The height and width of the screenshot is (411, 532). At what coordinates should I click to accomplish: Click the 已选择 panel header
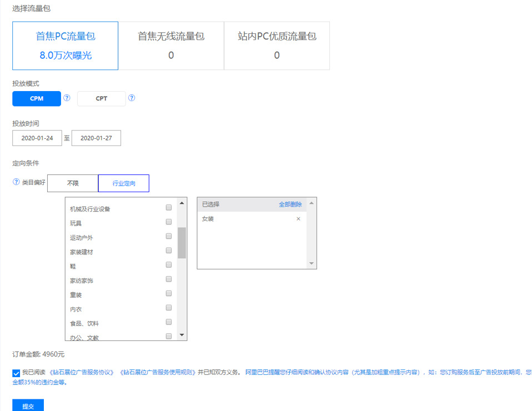pyautogui.click(x=210, y=204)
